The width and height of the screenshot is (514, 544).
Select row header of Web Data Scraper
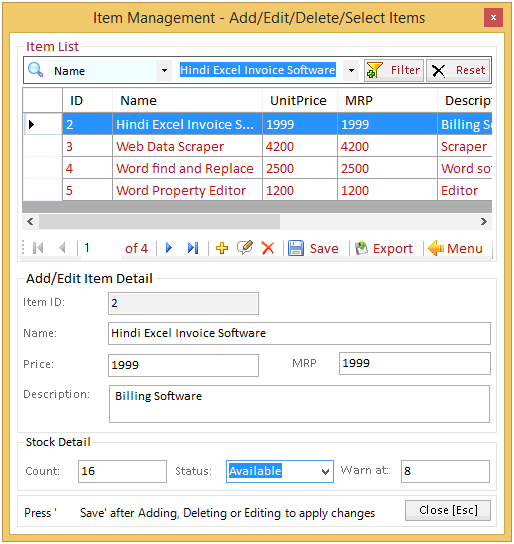click(x=42, y=146)
